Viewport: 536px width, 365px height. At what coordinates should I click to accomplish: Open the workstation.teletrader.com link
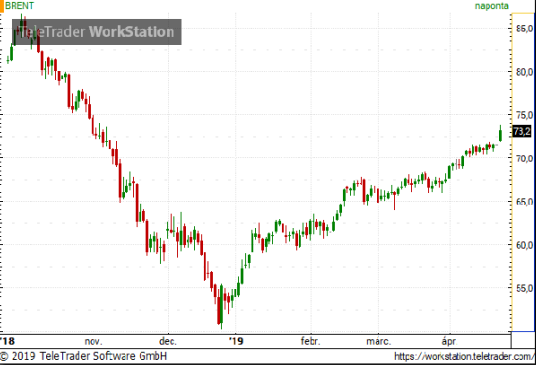pos(464,356)
